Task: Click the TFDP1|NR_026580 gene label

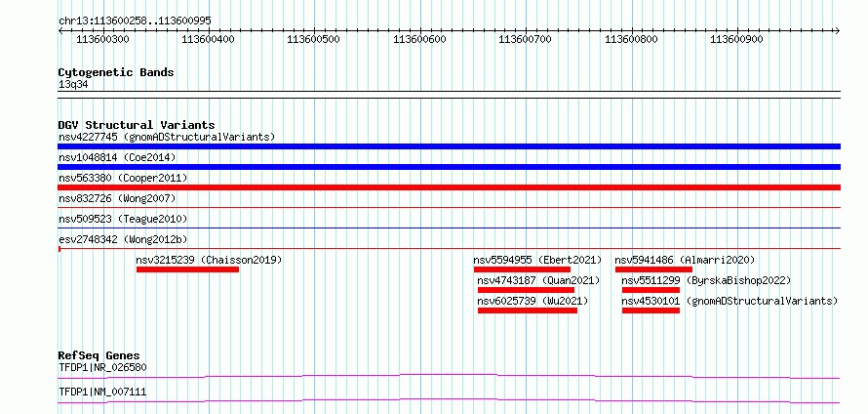Action: point(102,367)
